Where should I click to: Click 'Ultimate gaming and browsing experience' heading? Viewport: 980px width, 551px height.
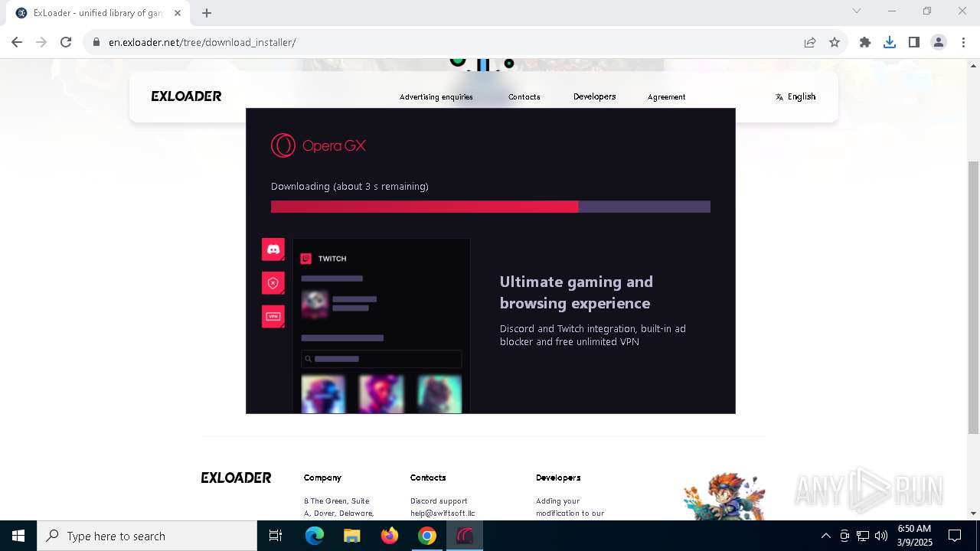click(577, 292)
